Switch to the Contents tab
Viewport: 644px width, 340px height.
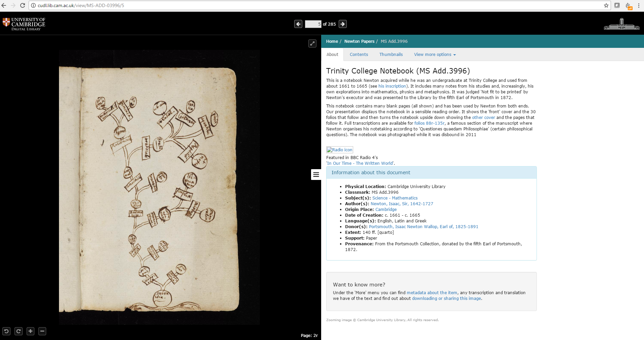359,55
